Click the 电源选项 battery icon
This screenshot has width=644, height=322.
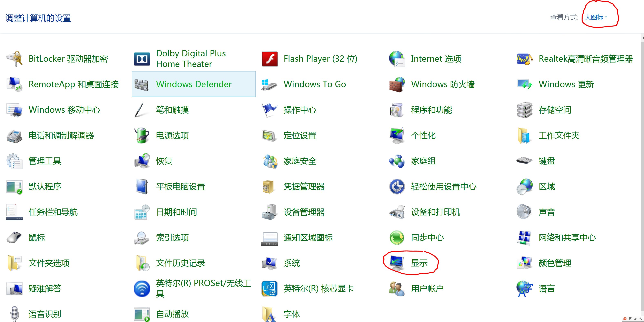[142, 135]
